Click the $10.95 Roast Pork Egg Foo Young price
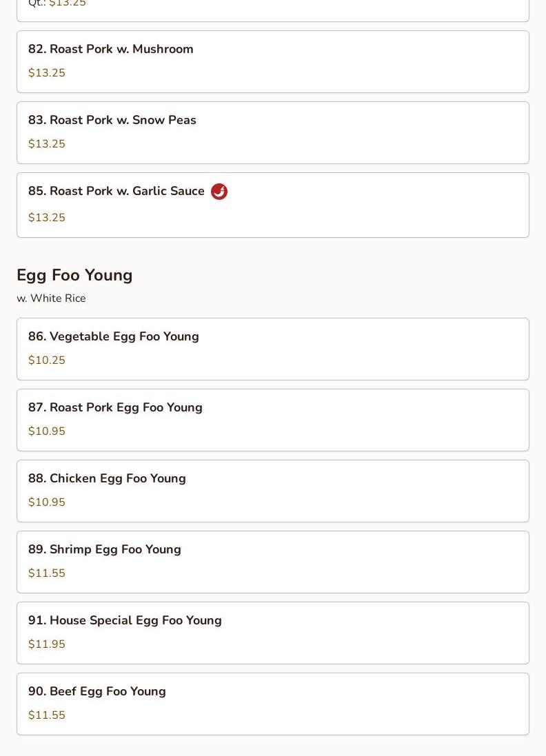This screenshot has width=546, height=756. coord(47,431)
